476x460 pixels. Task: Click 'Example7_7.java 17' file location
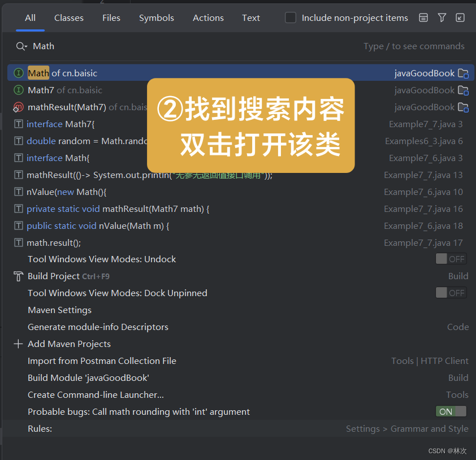[423, 243]
